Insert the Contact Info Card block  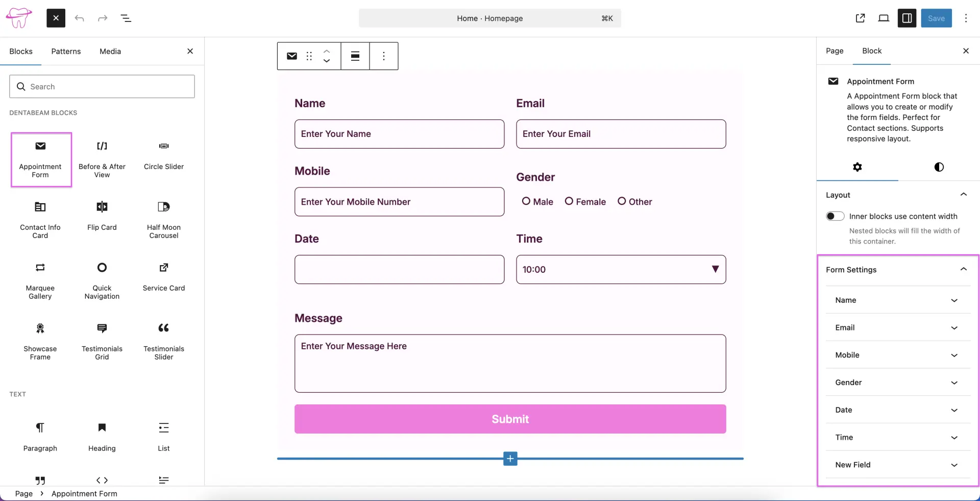[x=40, y=221]
